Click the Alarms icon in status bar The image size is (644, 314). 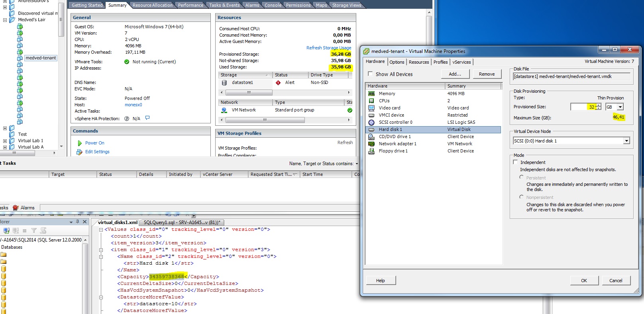pos(16,208)
